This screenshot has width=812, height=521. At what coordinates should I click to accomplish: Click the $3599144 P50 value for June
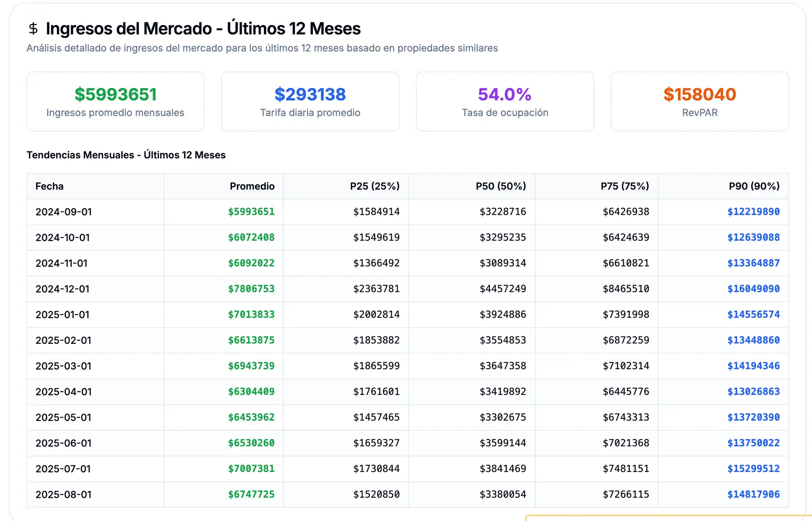[502, 443]
